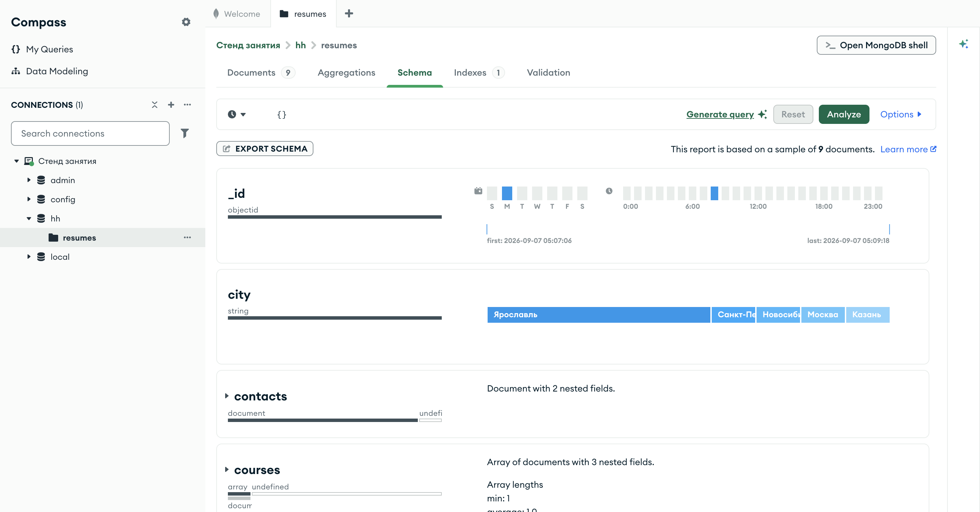Screen dimensions: 980x512
Task: Open the Welcome tab
Action: [x=237, y=14]
